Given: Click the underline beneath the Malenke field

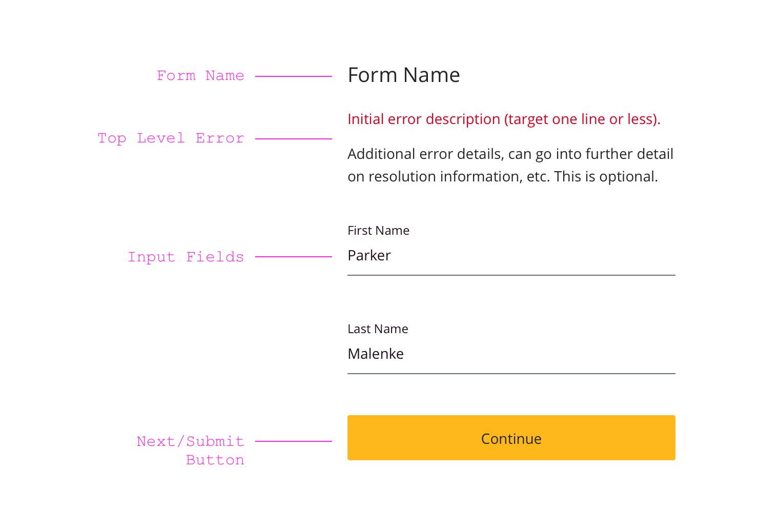Looking at the screenshot, I should 511,374.
